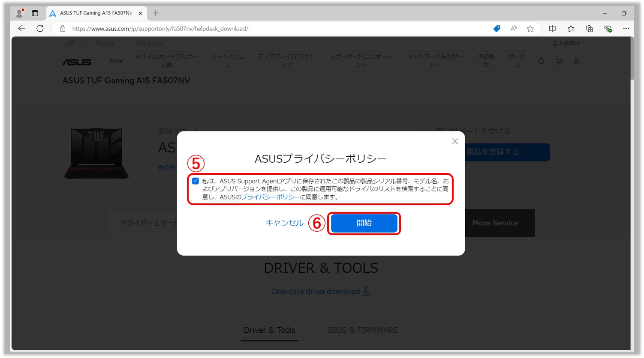Add page to favorites star icon
Screen dimensions: 644x358
(530, 29)
